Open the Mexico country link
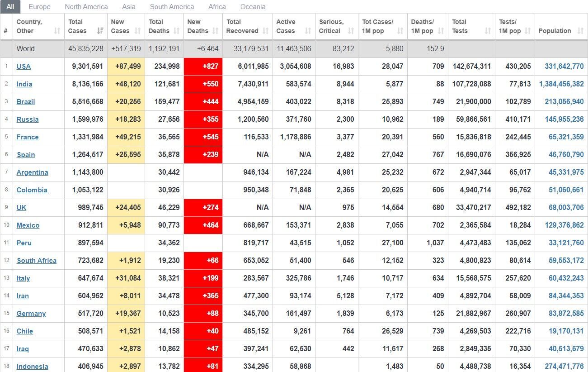 [x=28, y=225]
